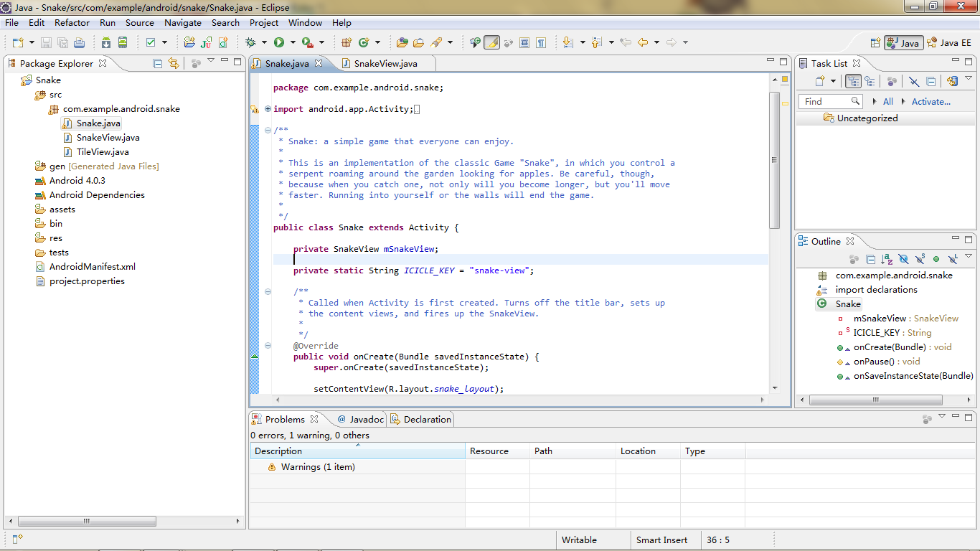Open the Outline view menu triangle
980x551 pixels.
(969, 257)
